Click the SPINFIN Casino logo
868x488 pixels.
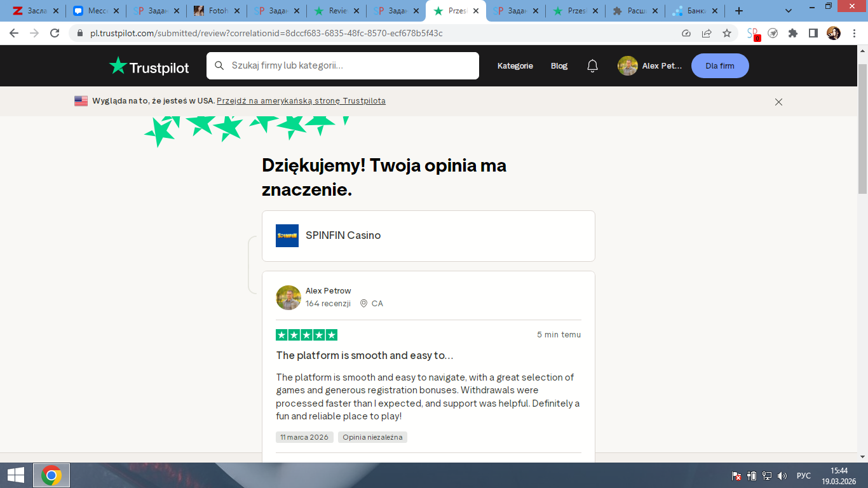[287, 236]
